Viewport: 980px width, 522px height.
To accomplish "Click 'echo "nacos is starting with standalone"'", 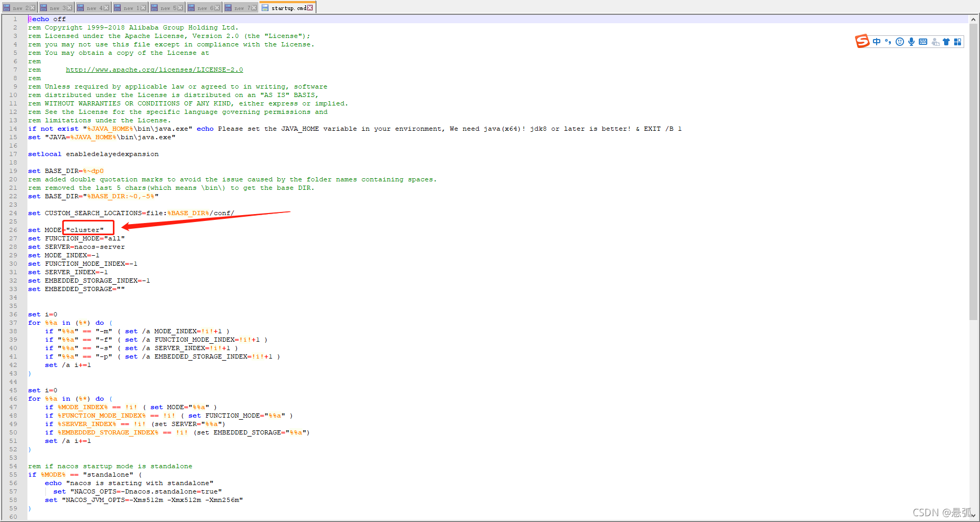I will tap(129, 483).
